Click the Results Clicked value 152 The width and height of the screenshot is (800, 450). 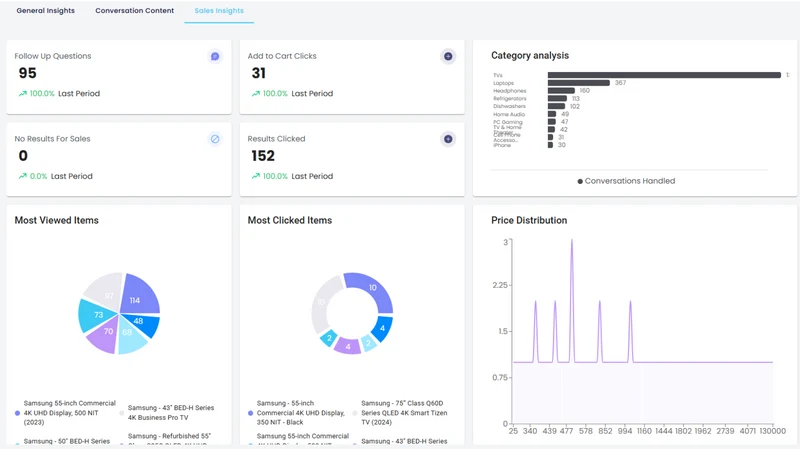point(263,156)
